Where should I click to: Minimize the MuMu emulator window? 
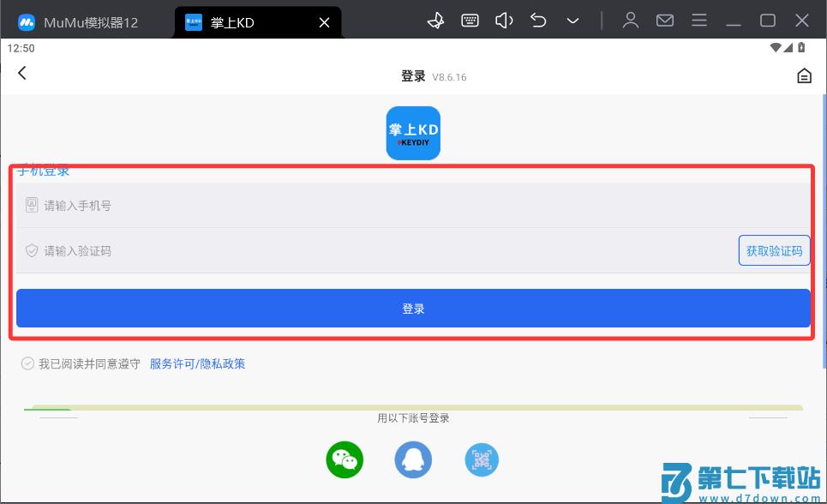(x=733, y=24)
